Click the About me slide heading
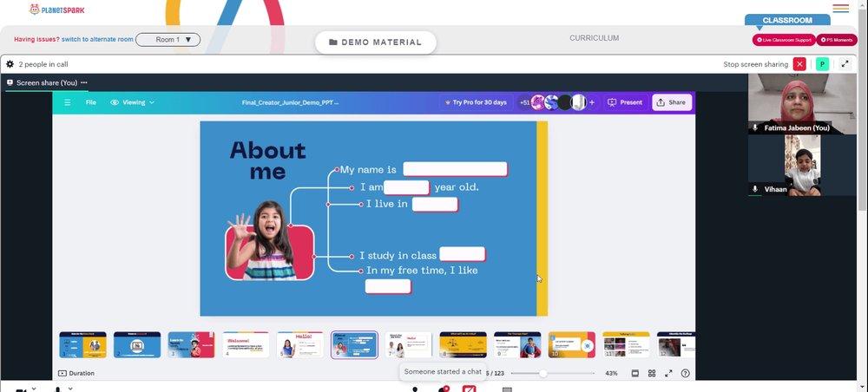868x392 pixels. pos(268,160)
